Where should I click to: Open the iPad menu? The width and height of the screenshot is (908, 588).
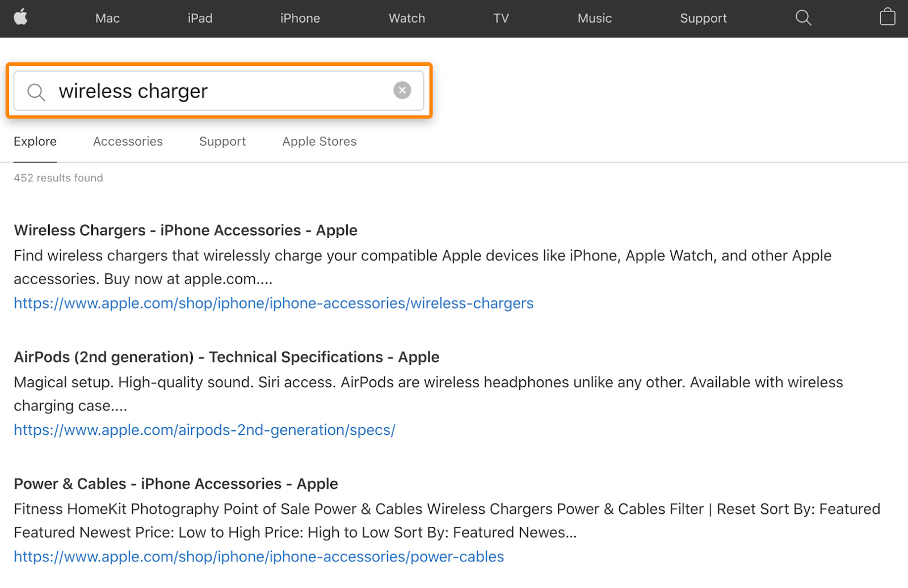tap(200, 18)
